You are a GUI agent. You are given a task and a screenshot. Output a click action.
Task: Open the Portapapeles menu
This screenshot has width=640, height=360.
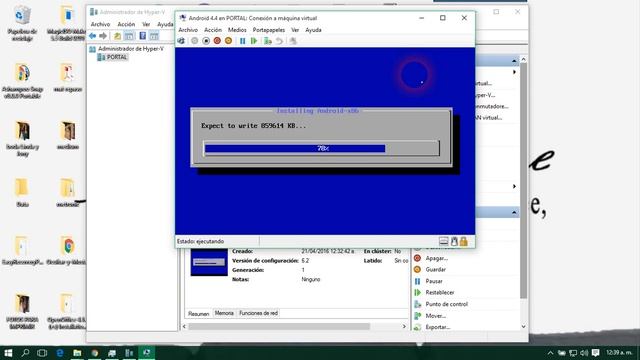pyautogui.click(x=269, y=30)
